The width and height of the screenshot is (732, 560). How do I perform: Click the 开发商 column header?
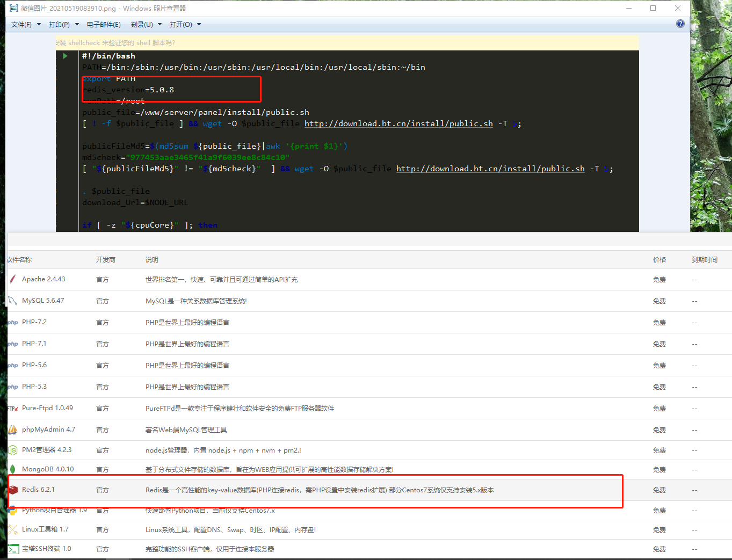coord(106,260)
